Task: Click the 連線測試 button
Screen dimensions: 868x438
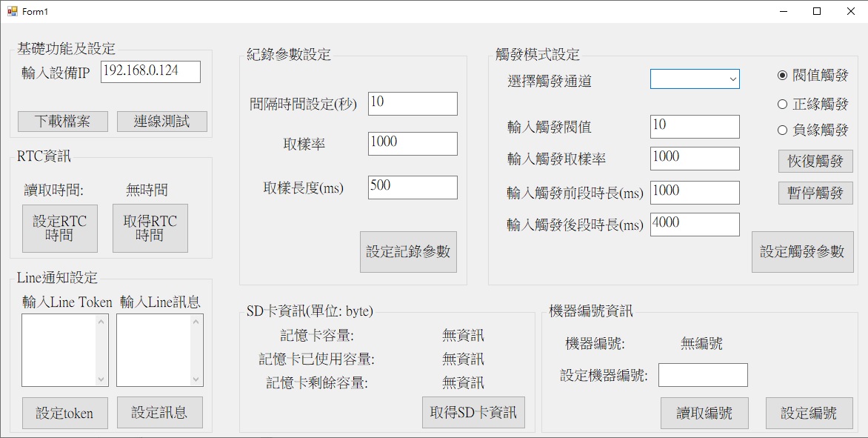Action: click(x=161, y=122)
